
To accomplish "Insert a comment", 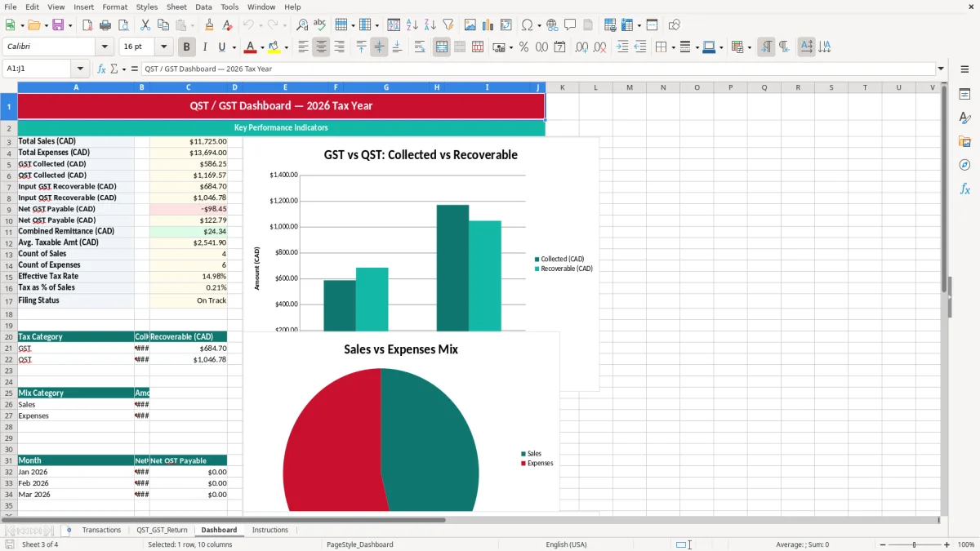I will [570, 25].
